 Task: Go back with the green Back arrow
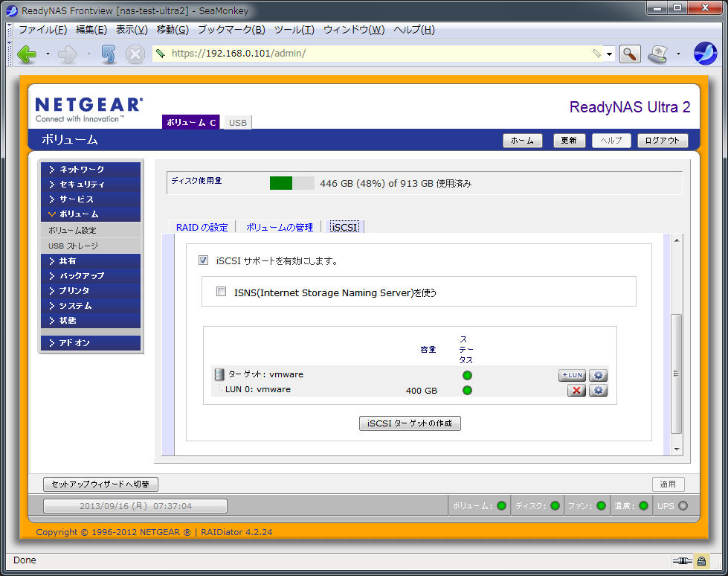27,54
